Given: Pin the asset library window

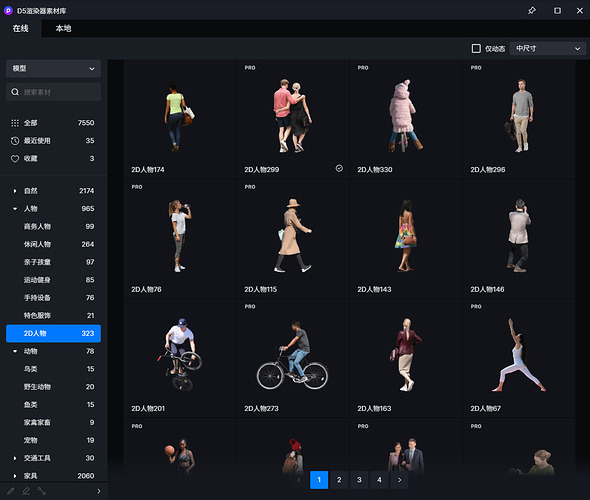Looking at the screenshot, I should pos(531,11).
